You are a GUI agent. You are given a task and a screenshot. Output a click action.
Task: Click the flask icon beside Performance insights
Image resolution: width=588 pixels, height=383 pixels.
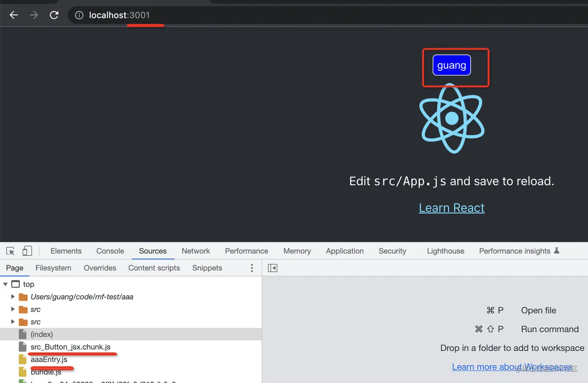[556, 251]
